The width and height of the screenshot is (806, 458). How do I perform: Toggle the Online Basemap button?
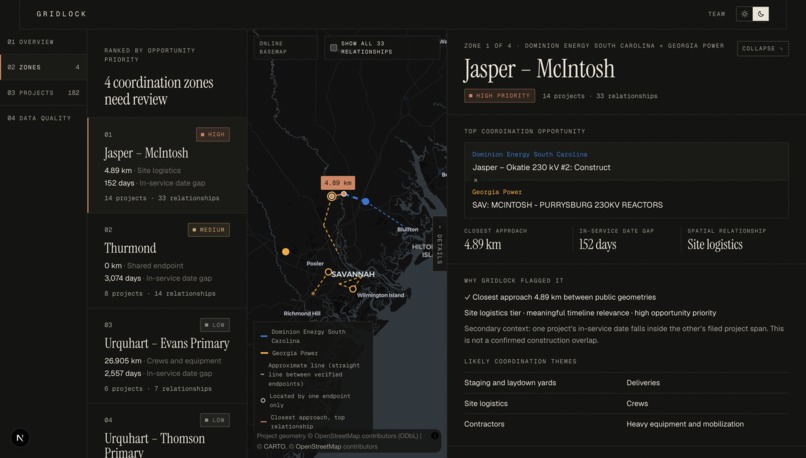tap(286, 48)
